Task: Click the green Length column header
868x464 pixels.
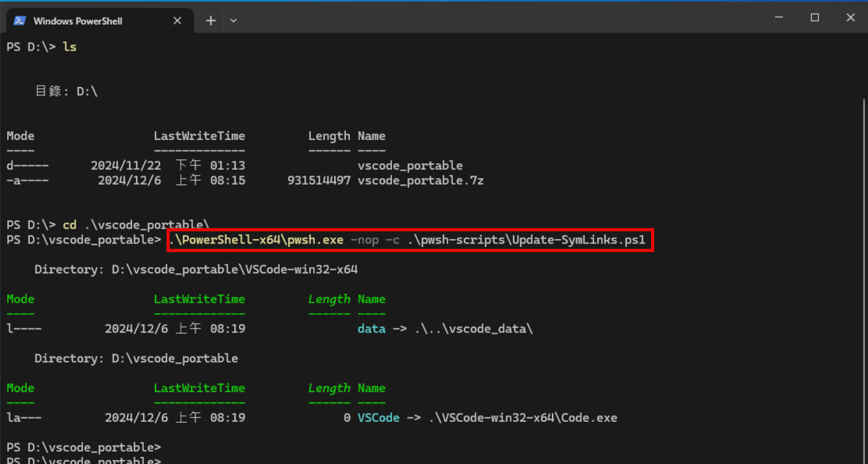Action: 329,299
